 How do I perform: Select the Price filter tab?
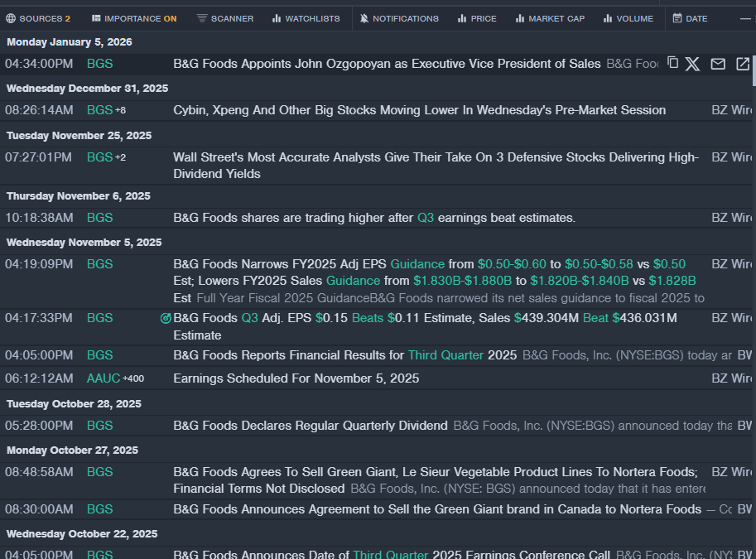tap(476, 18)
